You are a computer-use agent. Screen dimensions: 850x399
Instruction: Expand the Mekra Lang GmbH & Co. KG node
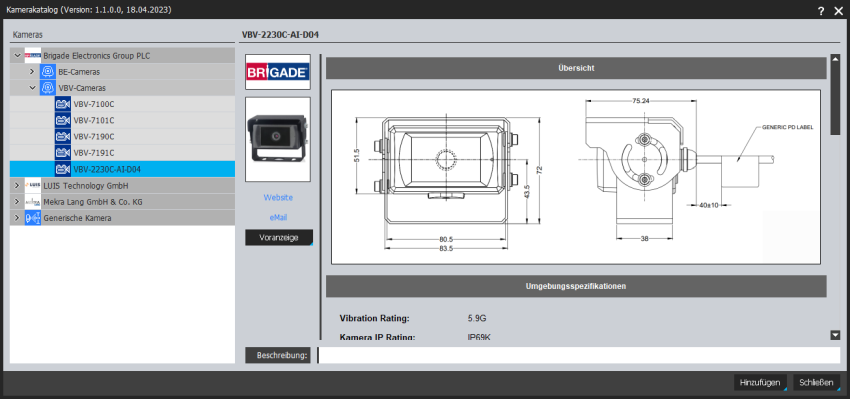[17, 202]
